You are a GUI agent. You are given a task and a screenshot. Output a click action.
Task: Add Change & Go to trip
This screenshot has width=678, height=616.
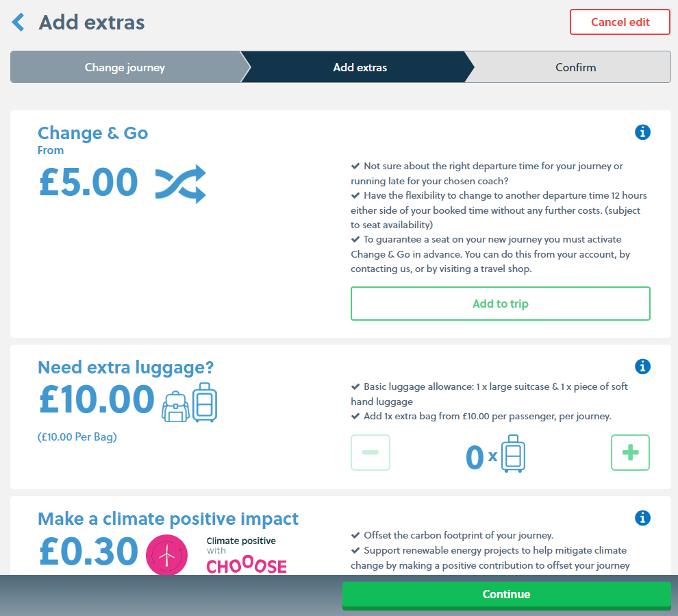(500, 304)
